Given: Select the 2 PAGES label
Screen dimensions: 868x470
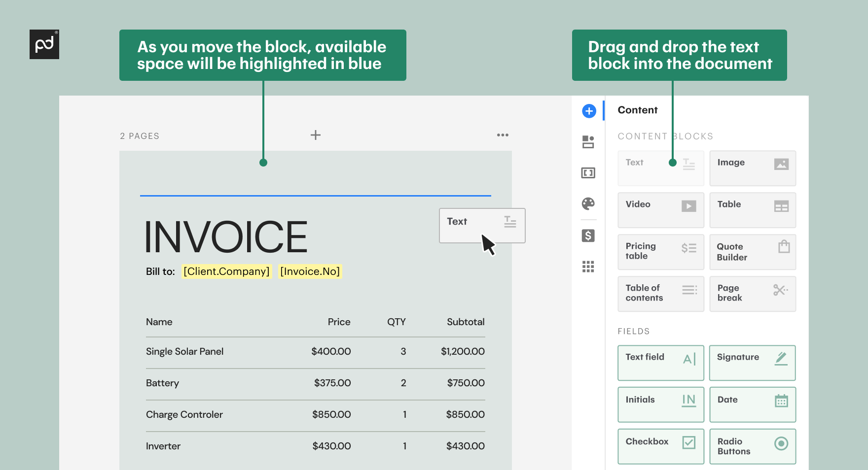Looking at the screenshot, I should (140, 135).
